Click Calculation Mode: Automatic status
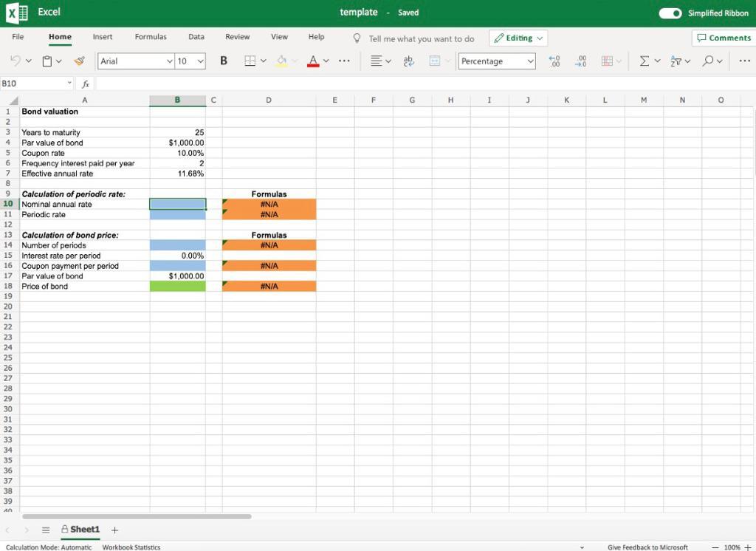Image resolution: width=756 pixels, height=551 pixels. pyautogui.click(x=49, y=547)
